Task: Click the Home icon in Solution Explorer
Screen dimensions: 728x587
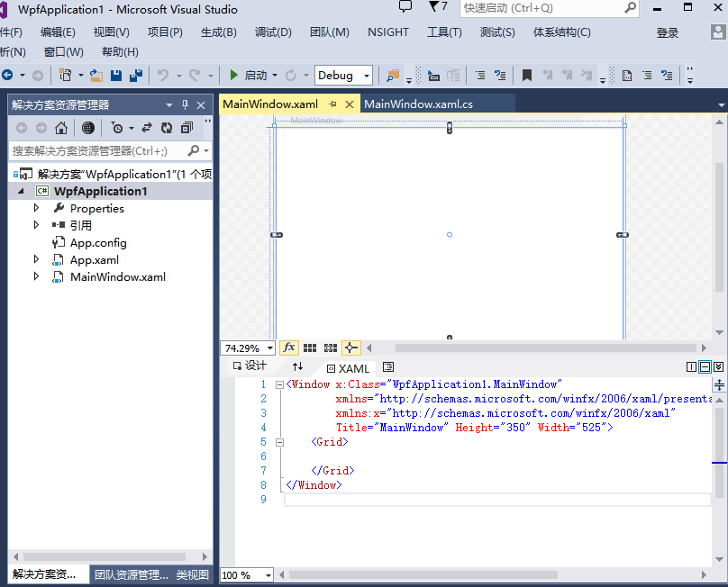Action: tap(60, 129)
